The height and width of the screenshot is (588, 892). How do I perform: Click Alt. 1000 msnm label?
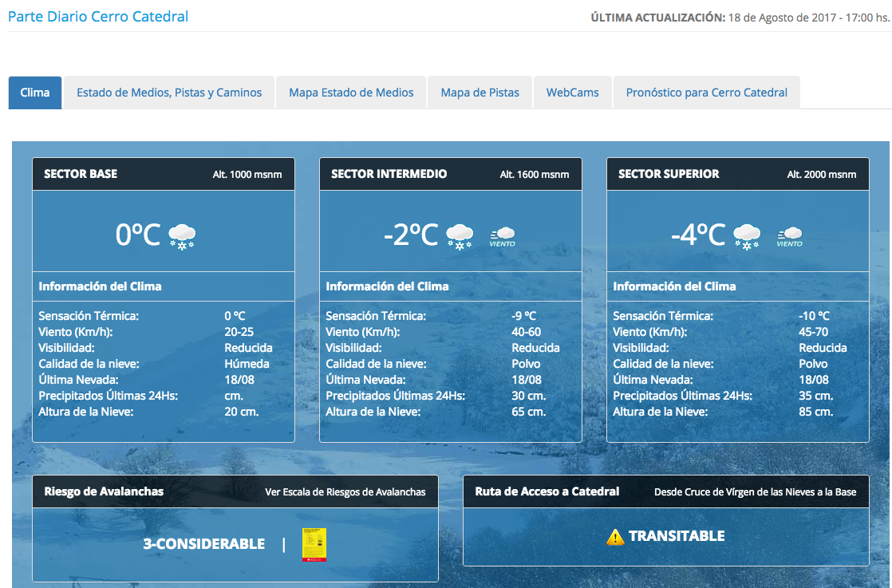[x=247, y=175]
